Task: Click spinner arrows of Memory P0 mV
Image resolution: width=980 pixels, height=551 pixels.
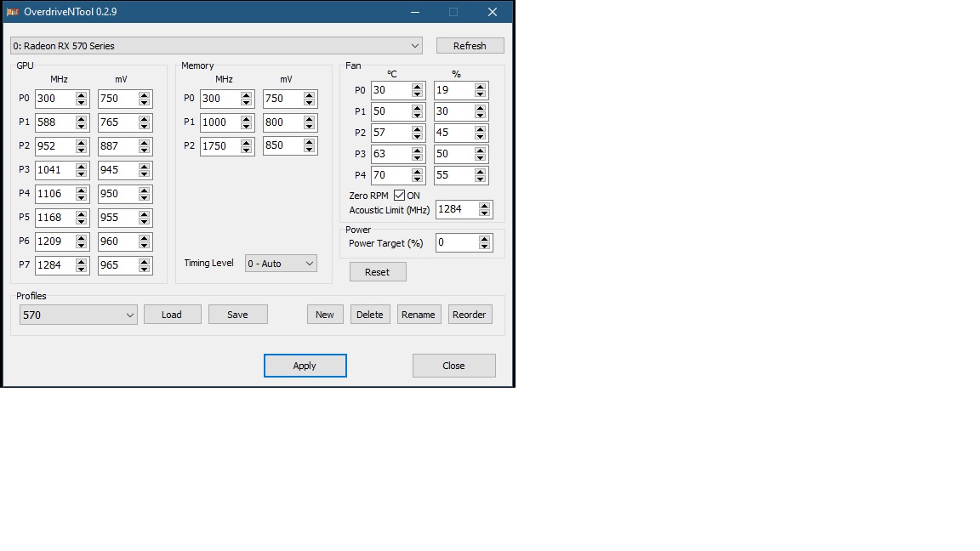Action: click(x=310, y=99)
